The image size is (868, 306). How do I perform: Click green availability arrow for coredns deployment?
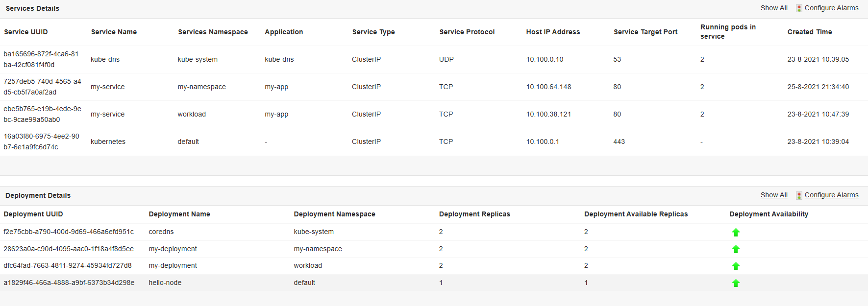[736, 233]
